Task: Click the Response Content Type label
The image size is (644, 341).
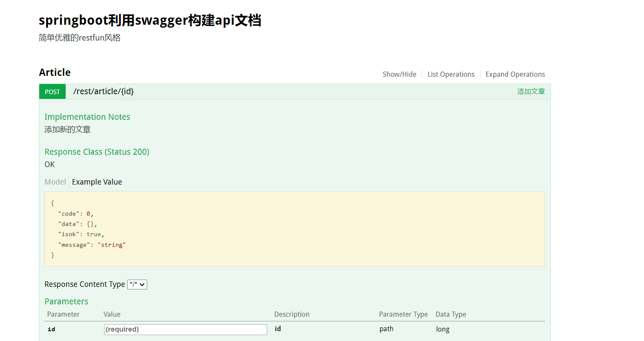Action: coord(85,284)
